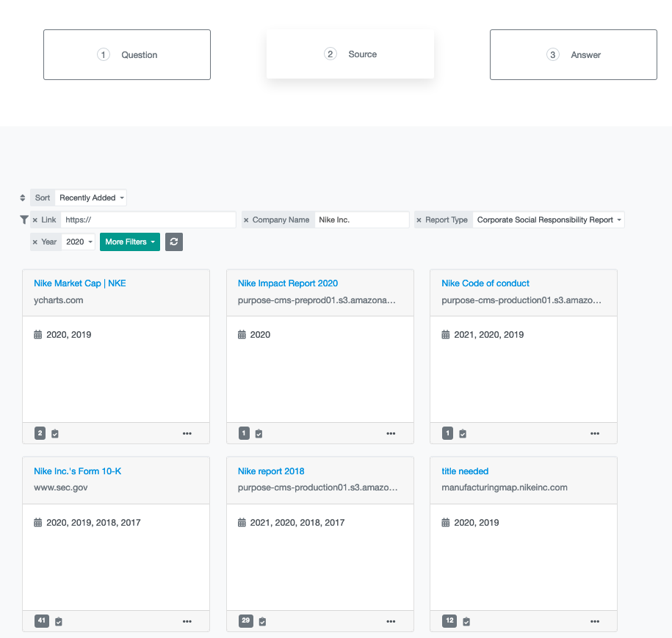The image size is (672, 638).
Task: Open Nike Market Cap | NKE link
Action: 80,283
